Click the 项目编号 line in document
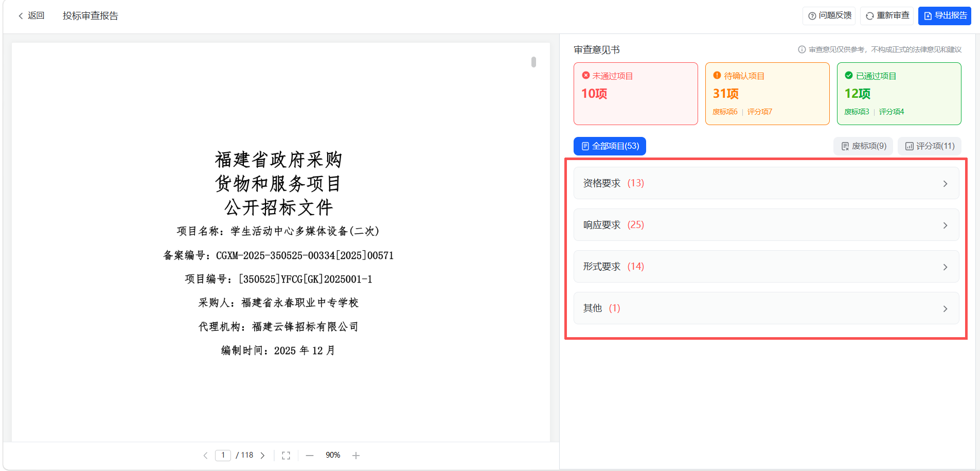This screenshot has height=471, width=980. (x=278, y=279)
